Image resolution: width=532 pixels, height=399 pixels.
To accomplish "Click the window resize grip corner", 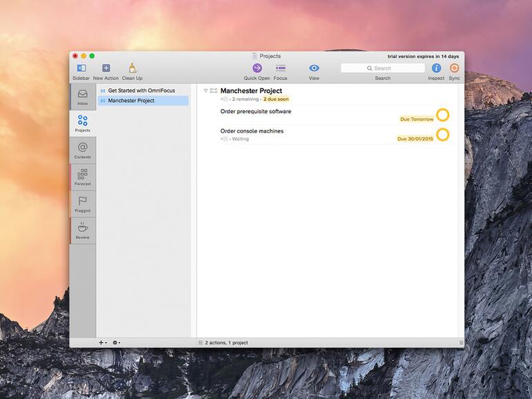I will point(461,342).
